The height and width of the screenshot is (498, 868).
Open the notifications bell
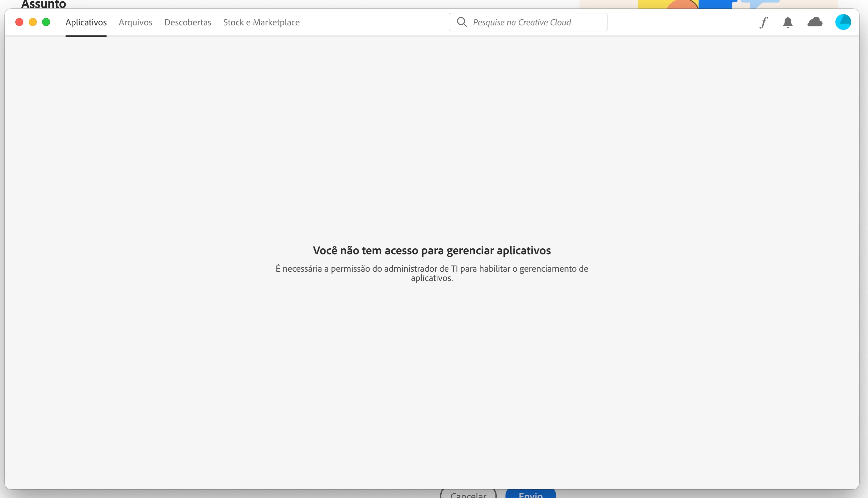pyautogui.click(x=788, y=22)
